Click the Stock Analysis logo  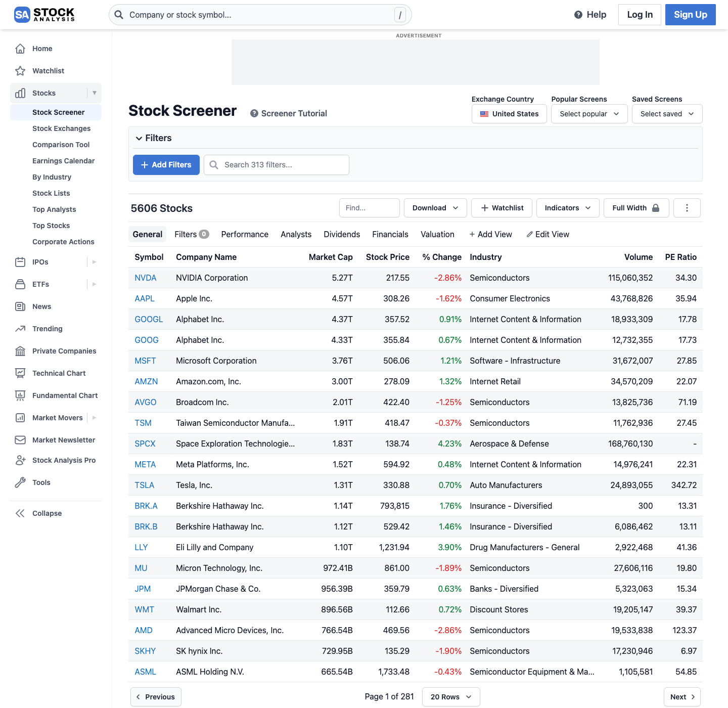(x=44, y=15)
